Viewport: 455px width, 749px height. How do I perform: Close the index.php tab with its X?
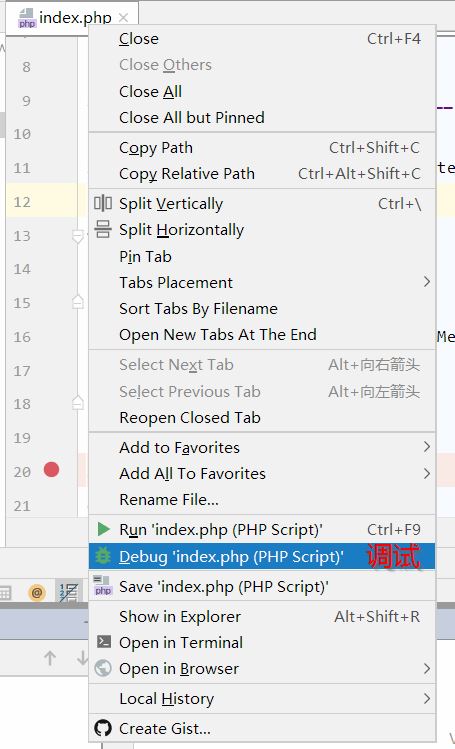click(x=124, y=18)
